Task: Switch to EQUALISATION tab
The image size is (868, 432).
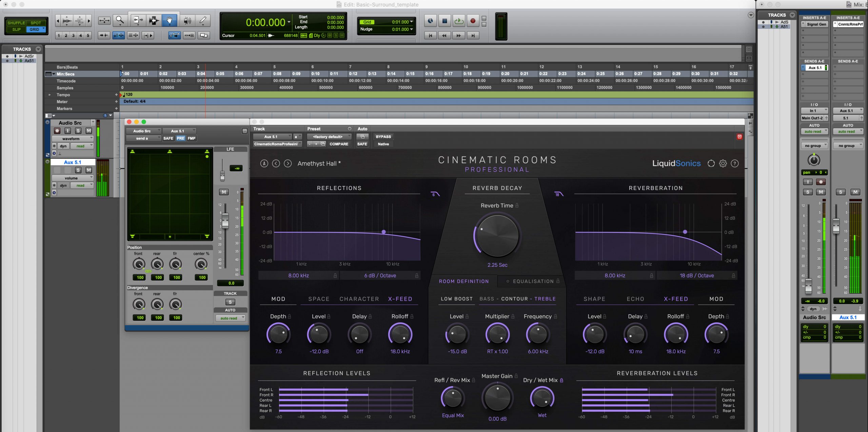Action: click(533, 281)
